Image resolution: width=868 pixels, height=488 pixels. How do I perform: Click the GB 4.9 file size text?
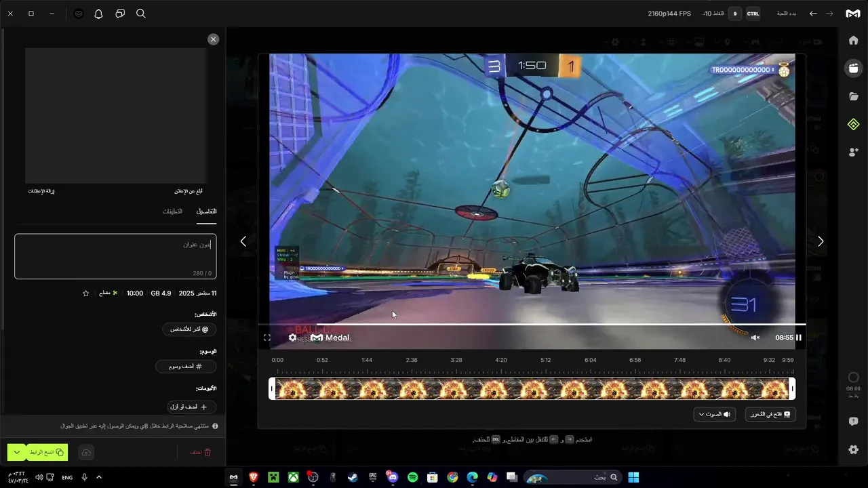tap(161, 293)
